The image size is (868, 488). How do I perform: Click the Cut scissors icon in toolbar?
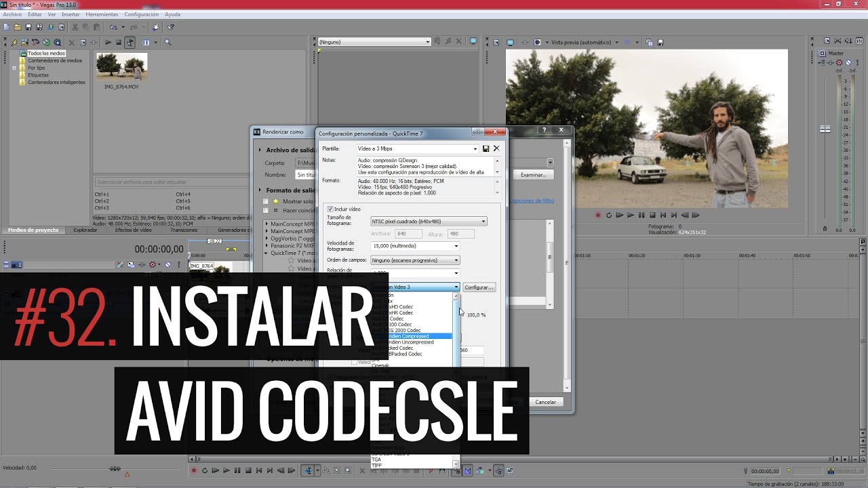75,27
